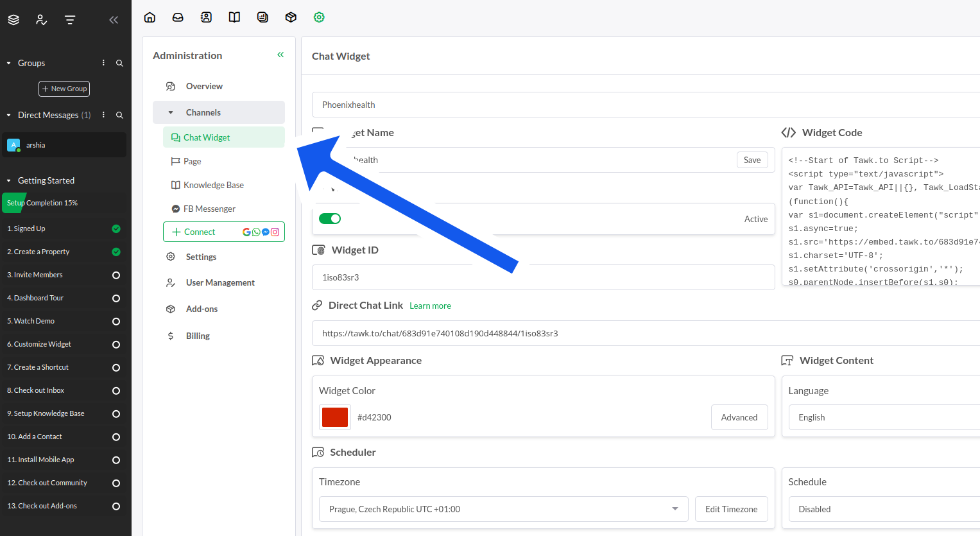Open the add-ons cube icon in top bar

click(x=291, y=17)
